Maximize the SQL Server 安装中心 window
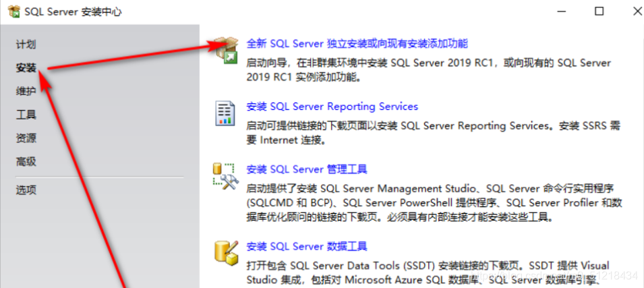The image size is (644, 288). pyautogui.click(x=599, y=11)
